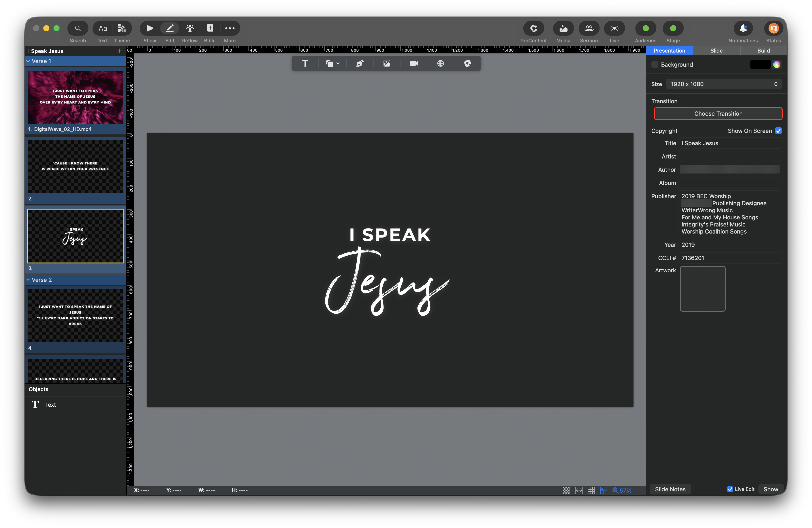Add a slide with the plus button
The height and width of the screenshot is (528, 812).
pos(119,51)
